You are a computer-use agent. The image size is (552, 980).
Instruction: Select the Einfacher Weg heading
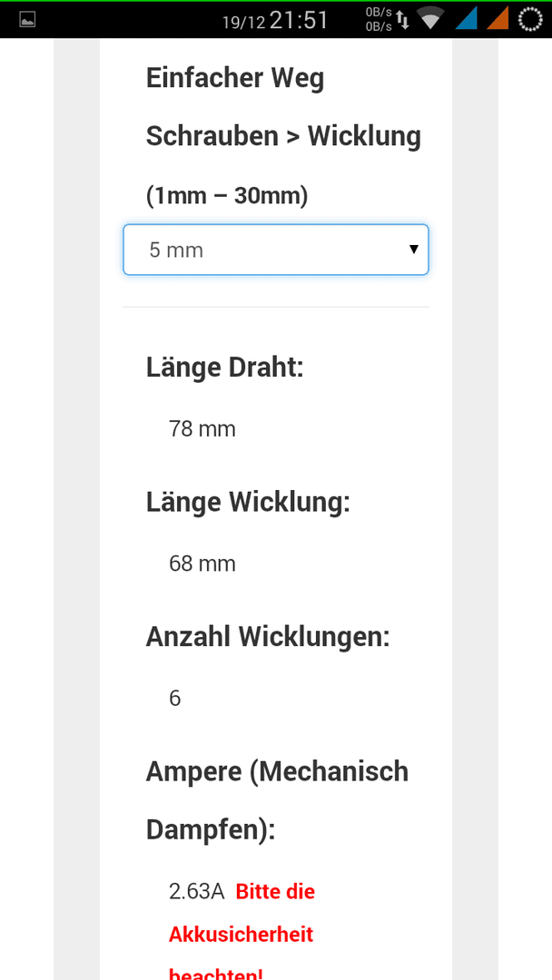click(235, 79)
